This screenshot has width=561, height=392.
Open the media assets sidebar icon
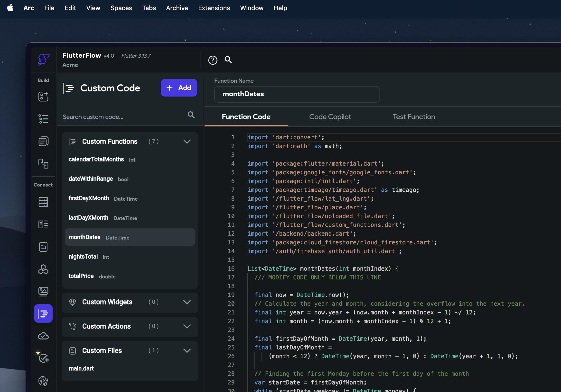(43, 291)
